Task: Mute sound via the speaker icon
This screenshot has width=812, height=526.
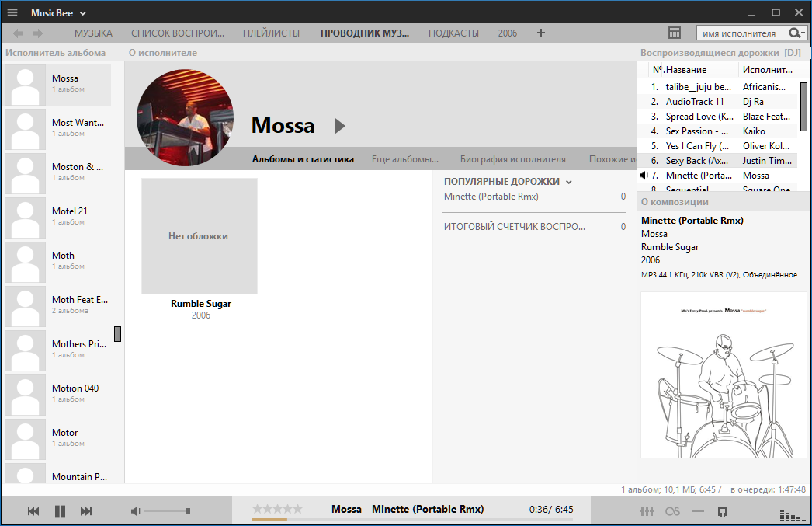Action: coord(135,510)
